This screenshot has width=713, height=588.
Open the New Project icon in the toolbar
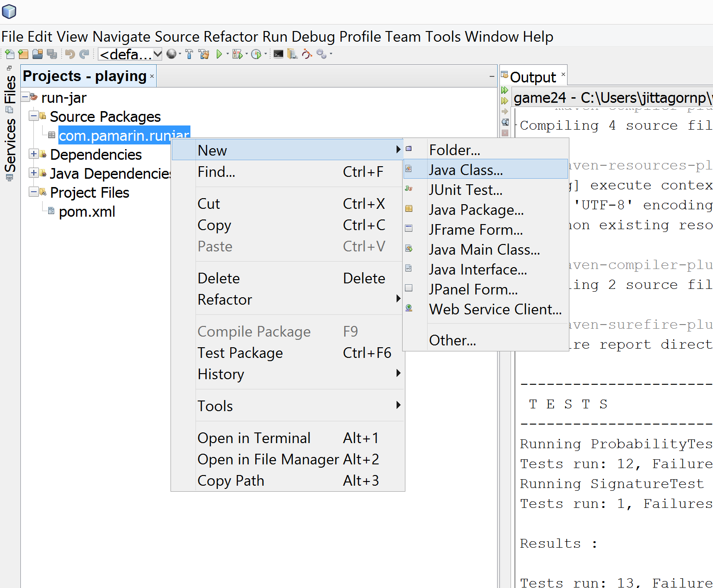tap(23, 54)
